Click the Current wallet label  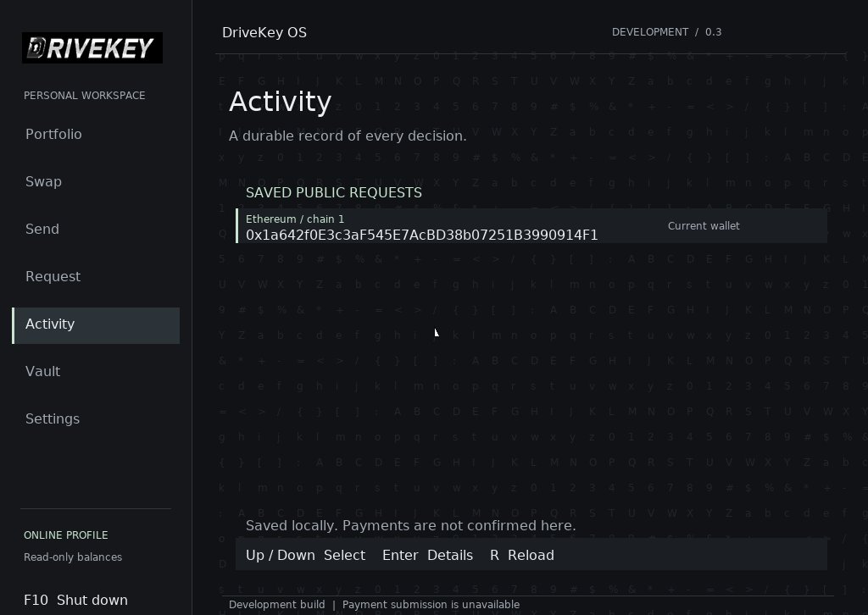[704, 225]
